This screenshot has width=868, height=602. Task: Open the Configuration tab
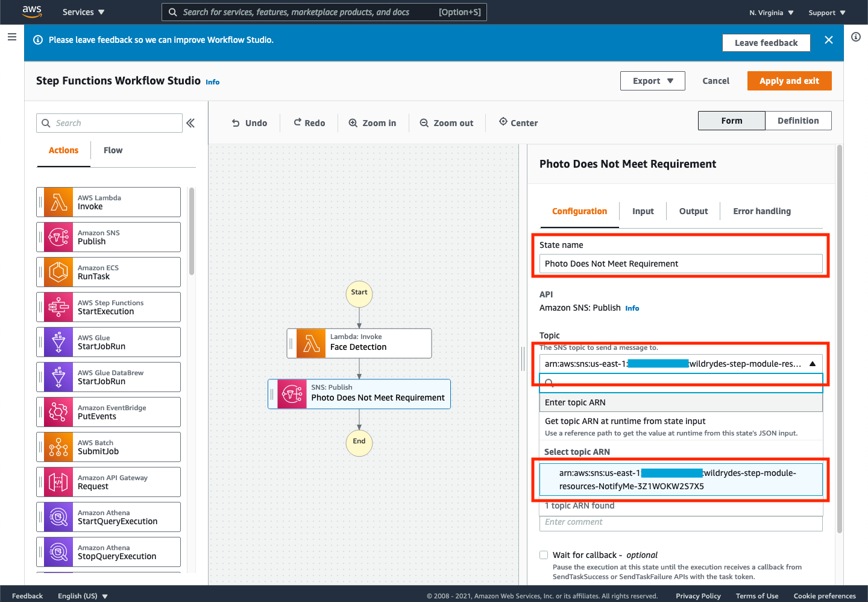(579, 211)
